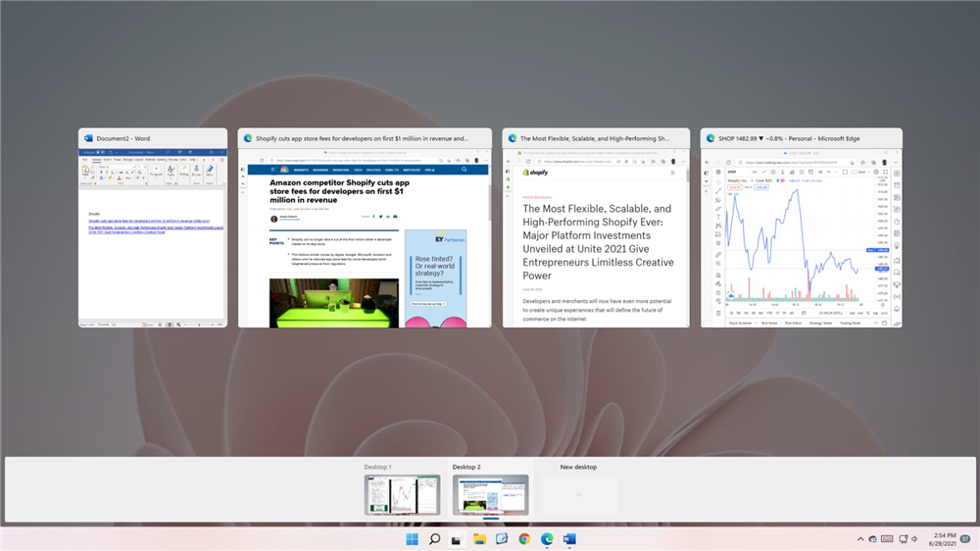Switch to the Desktop 1 thumbnail
980x551 pixels.
(402, 495)
